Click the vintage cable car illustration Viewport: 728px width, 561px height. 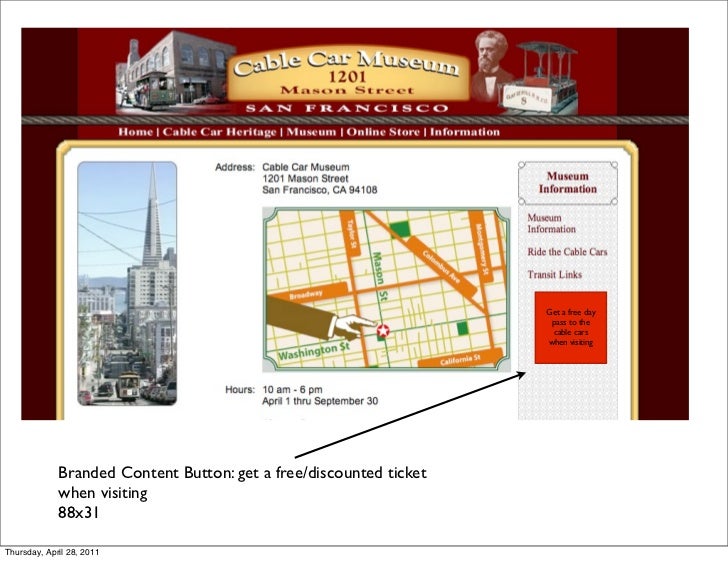(541, 78)
